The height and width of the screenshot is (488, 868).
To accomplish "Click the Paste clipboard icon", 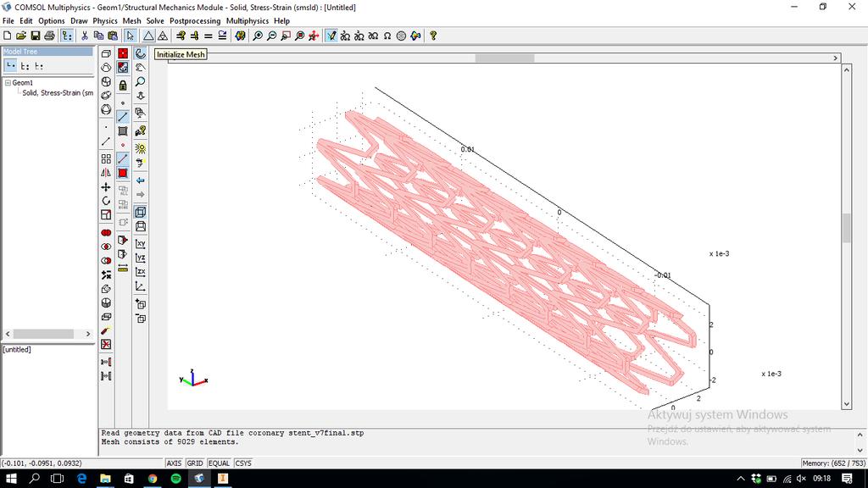I will pos(113,36).
